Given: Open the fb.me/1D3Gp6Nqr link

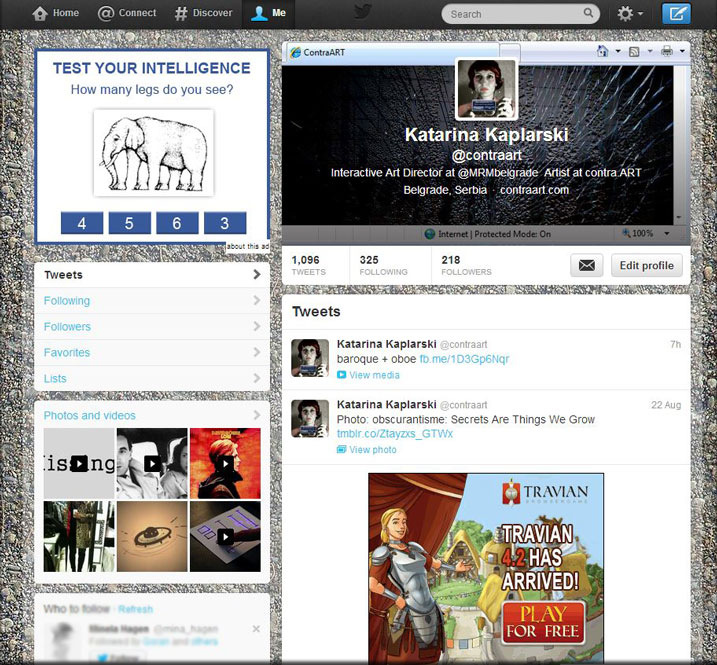Looking at the screenshot, I should [464, 359].
